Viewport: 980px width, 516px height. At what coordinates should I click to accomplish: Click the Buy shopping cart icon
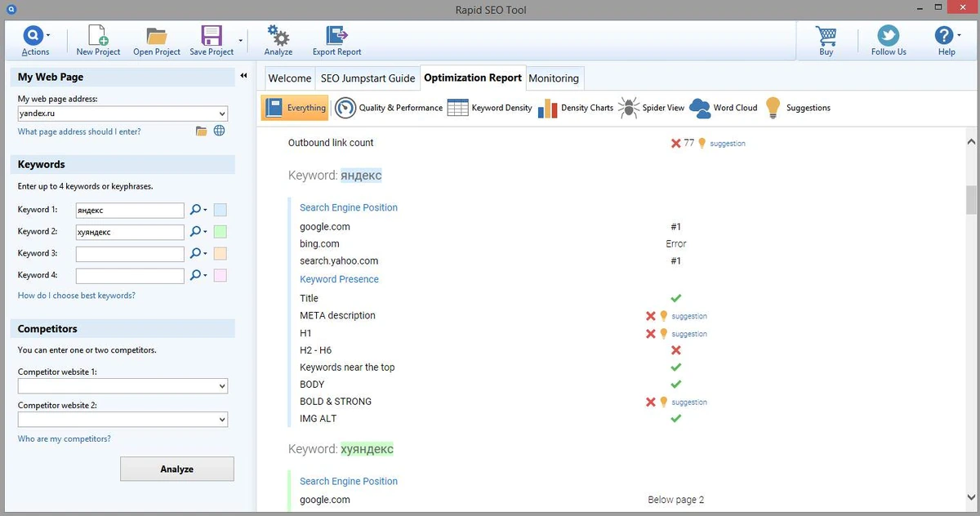pyautogui.click(x=826, y=35)
